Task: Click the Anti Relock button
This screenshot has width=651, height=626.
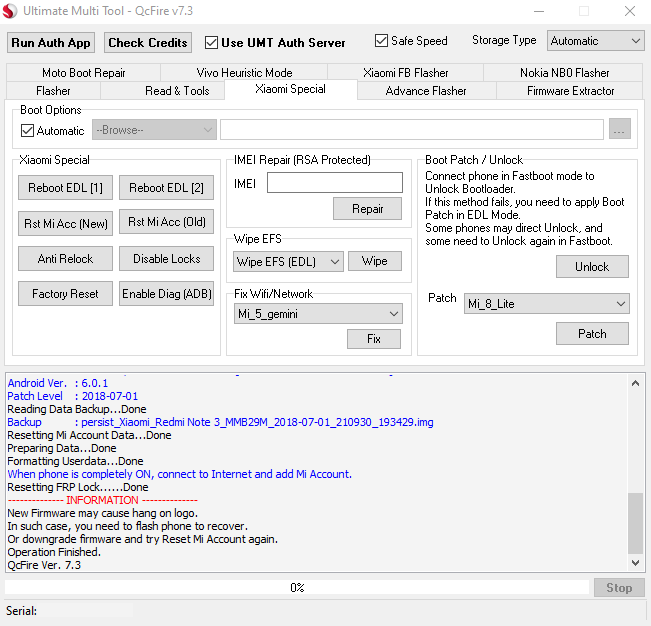Action: tap(65, 259)
